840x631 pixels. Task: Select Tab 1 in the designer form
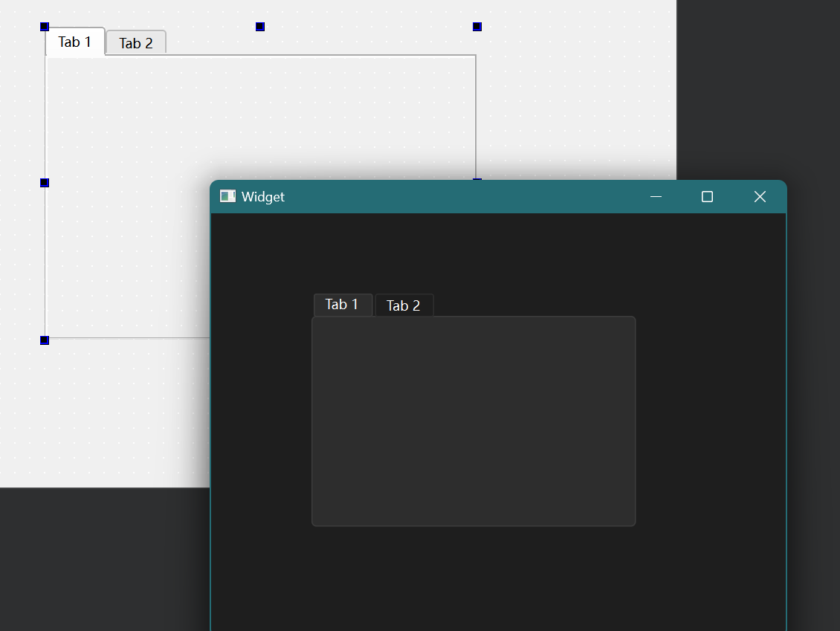(74, 42)
